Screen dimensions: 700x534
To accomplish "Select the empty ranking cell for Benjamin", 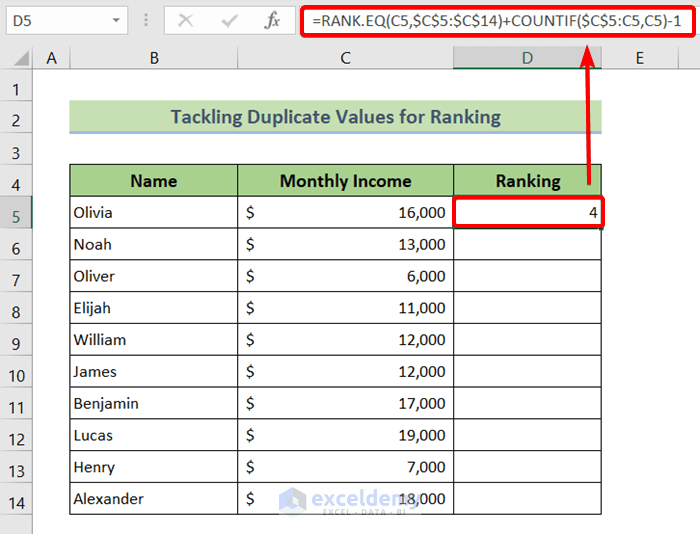I will click(x=527, y=403).
